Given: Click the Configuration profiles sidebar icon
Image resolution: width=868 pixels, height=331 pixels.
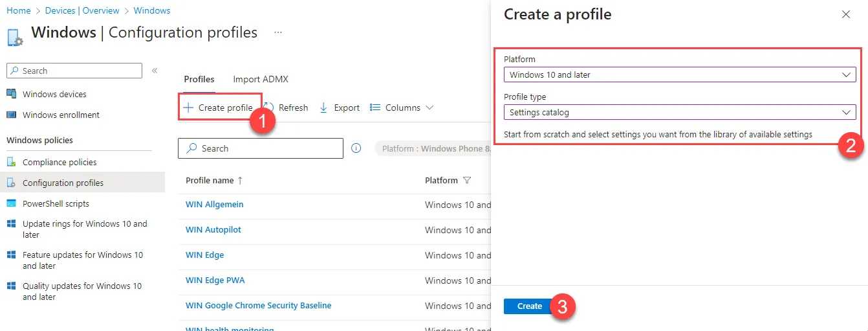Looking at the screenshot, I should pos(12,183).
